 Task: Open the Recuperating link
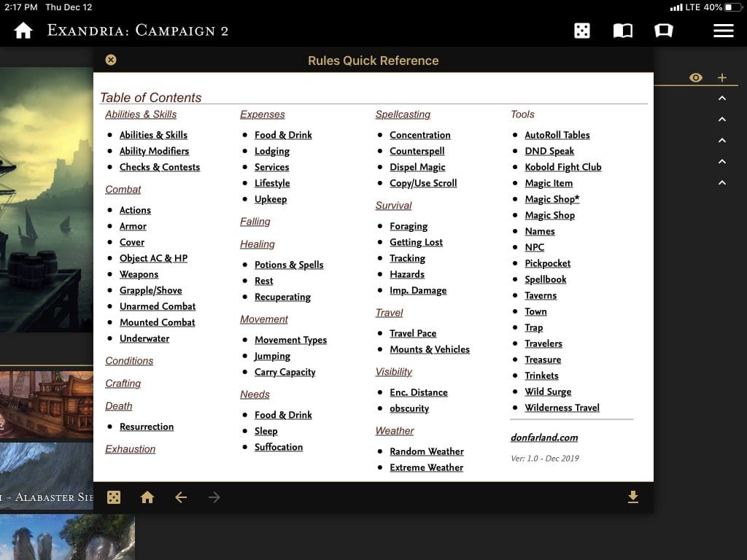pyautogui.click(x=282, y=297)
